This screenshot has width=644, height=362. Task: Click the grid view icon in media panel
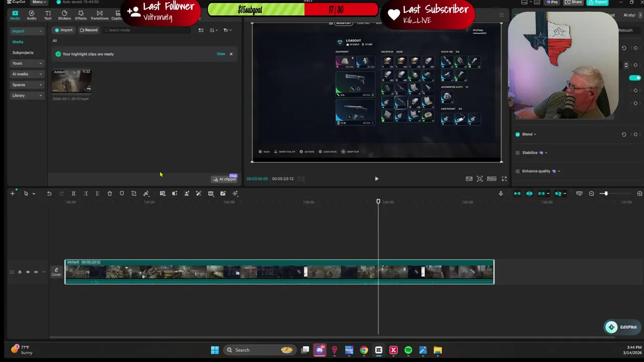point(201,30)
